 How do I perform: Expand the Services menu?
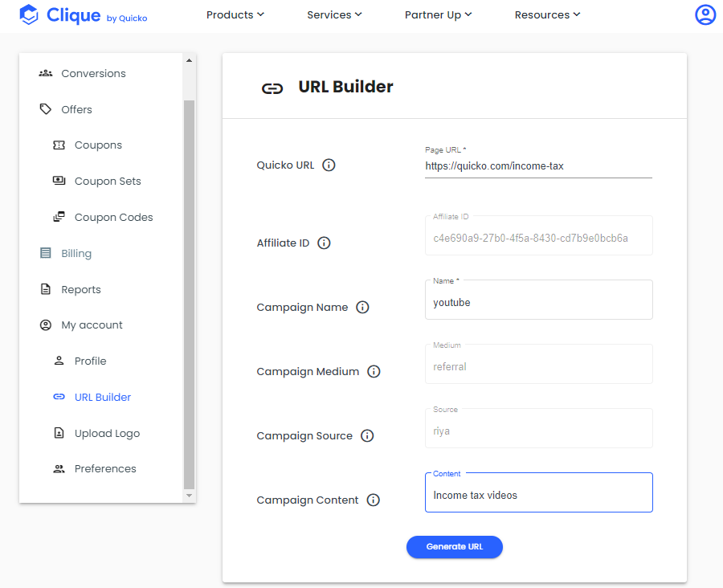click(x=334, y=14)
